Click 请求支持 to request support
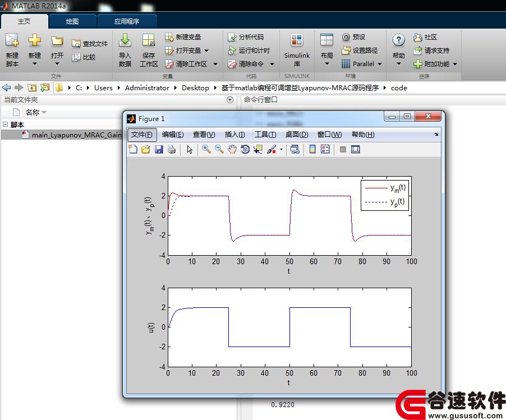506x420 pixels. point(431,50)
